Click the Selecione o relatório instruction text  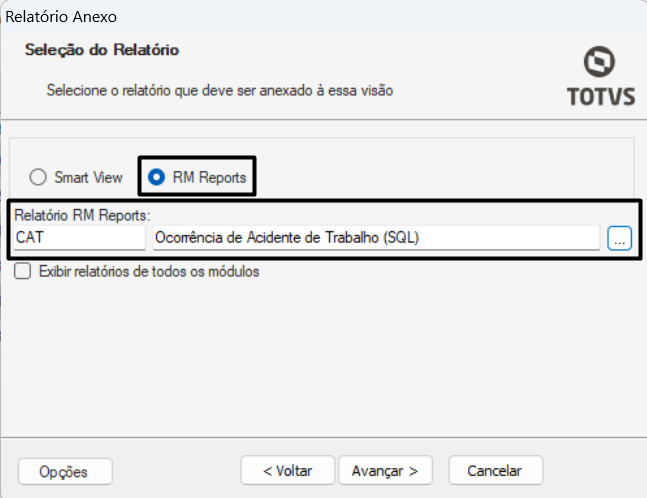pyautogui.click(x=220, y=90)
